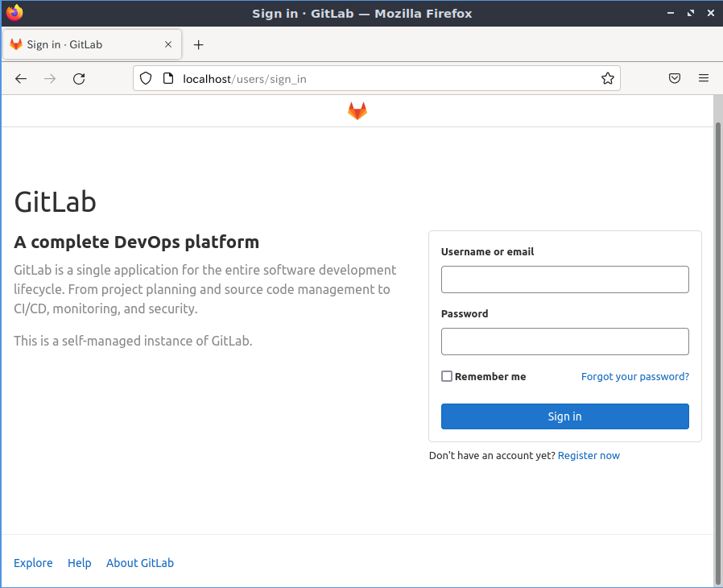Open a new tab with the plus
The height and width of the screenshot is (588, 723).
click(x=198, y=45)
